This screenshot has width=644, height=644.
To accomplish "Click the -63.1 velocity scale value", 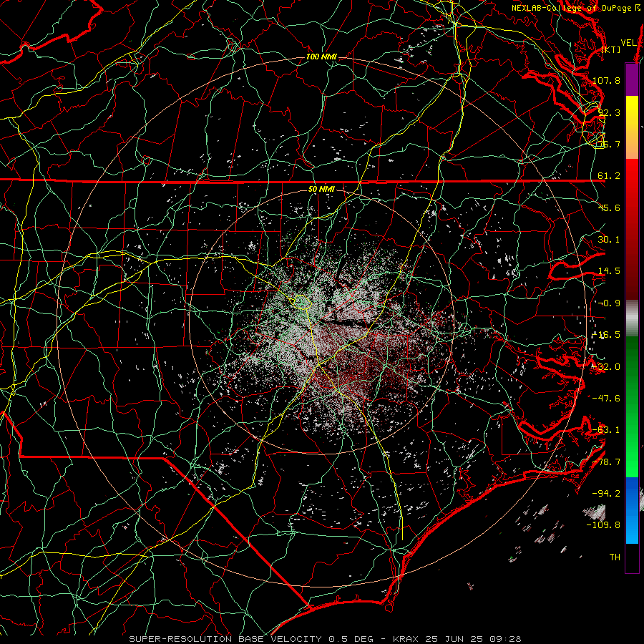I will tap(606, 430).
